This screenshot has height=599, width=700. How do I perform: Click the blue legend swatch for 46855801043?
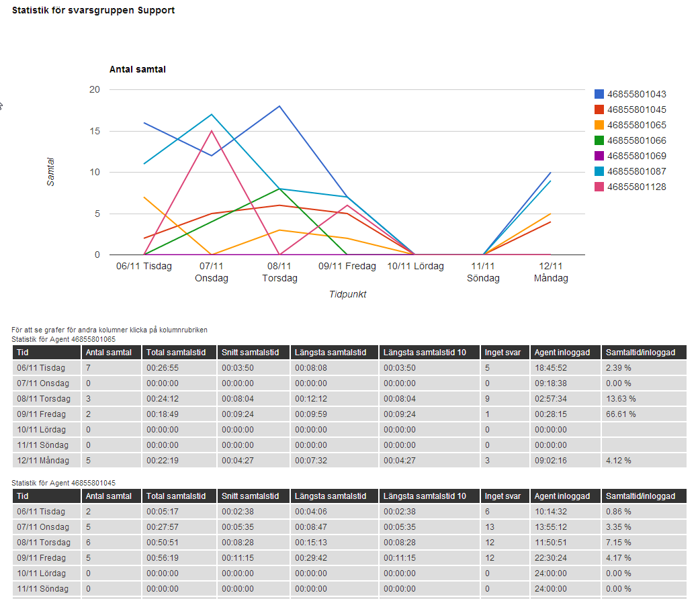(599, 94)
